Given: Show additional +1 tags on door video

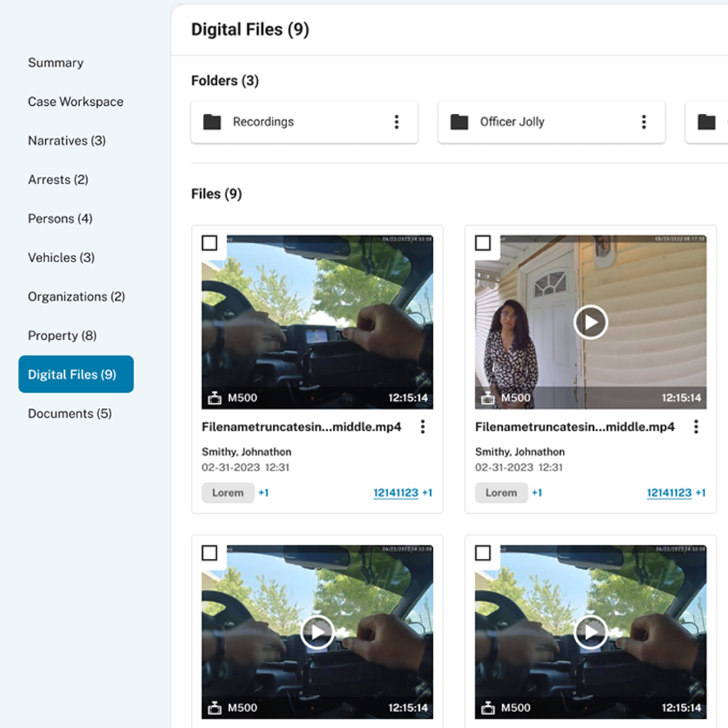Looking at the screenshot, I should [x=537, y=493].
